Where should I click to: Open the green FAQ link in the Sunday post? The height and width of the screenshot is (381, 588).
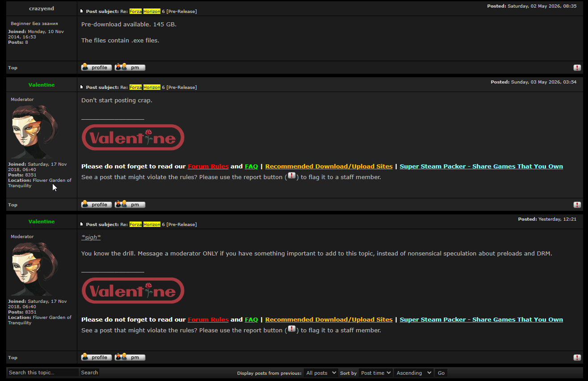(252, 167)
